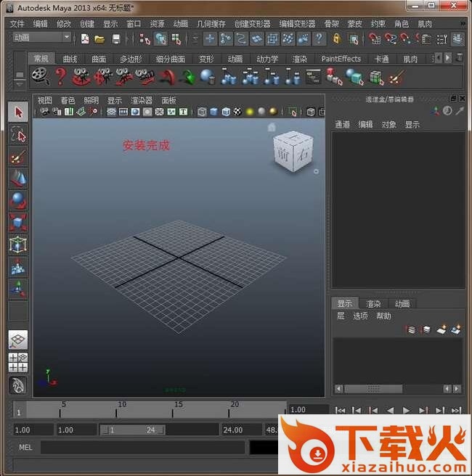This screenshot has height=476, width=472.
Task: Click the play backwards button
Action: 390,411
